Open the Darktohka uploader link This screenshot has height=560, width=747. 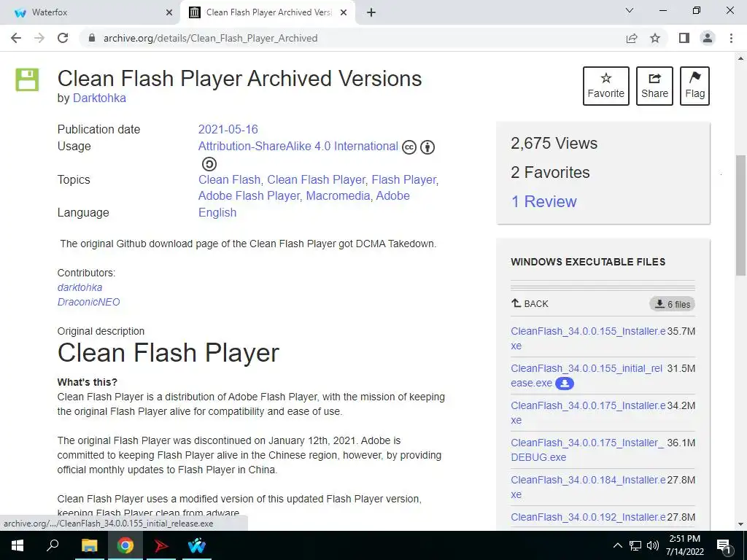point(99,98)
